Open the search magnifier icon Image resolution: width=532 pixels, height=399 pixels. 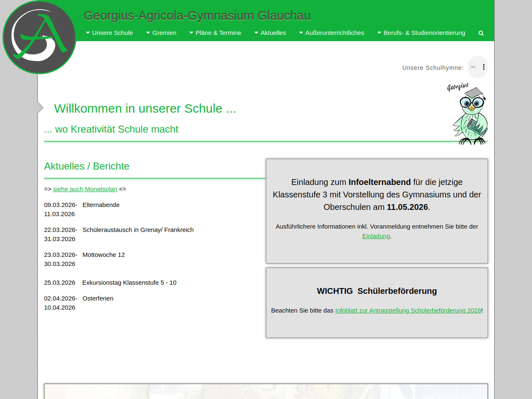481,33
